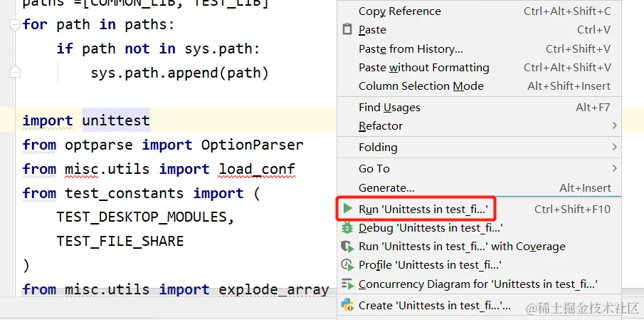This screenshot has width=644, height=320.
Task: Select Paste in the context menu
Action: (479, 30)
